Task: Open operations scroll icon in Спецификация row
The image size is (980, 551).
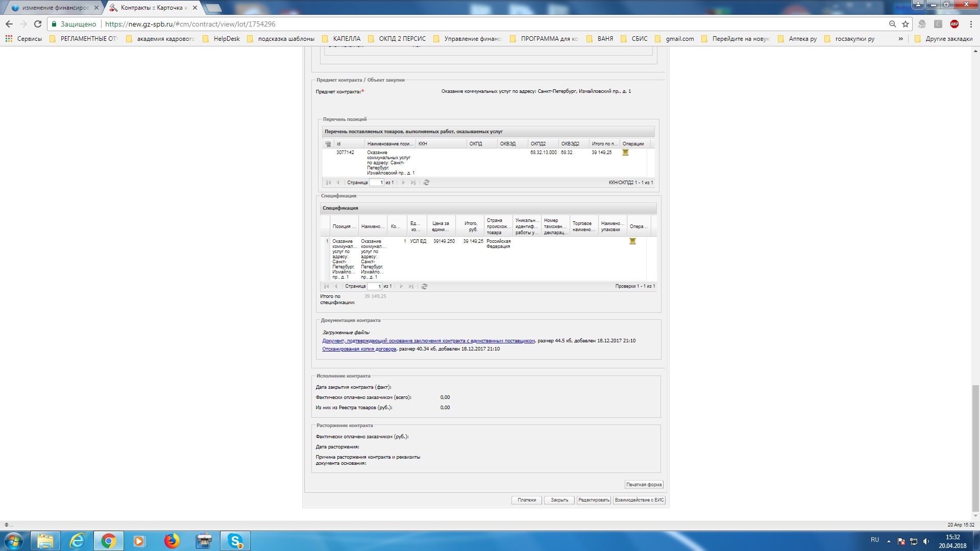Action: (x=632, y=241)
